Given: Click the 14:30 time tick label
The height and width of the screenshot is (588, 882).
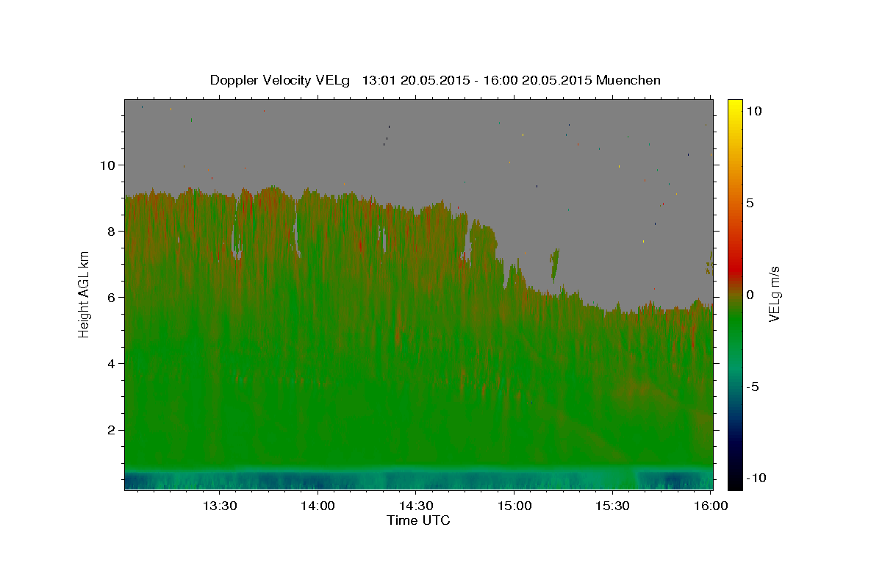Looking at the screenshot, I should pyautogui.click(x=416, y=506).
